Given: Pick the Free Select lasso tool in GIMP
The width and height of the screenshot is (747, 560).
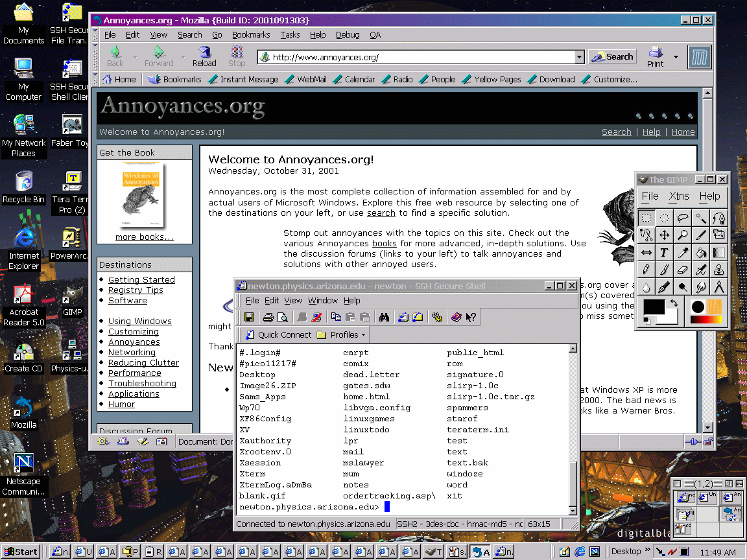Looking at the screenshot, I should [682, 218].
